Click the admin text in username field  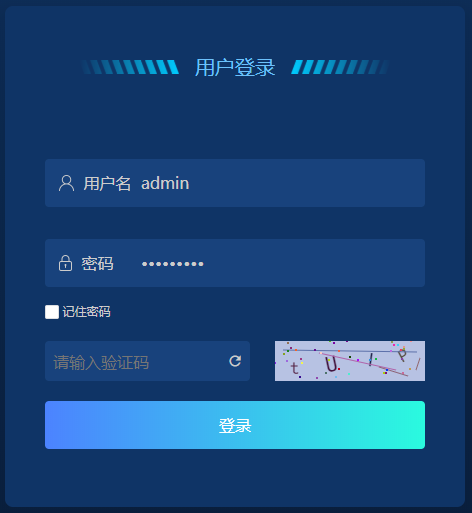[x=165, y=183]
